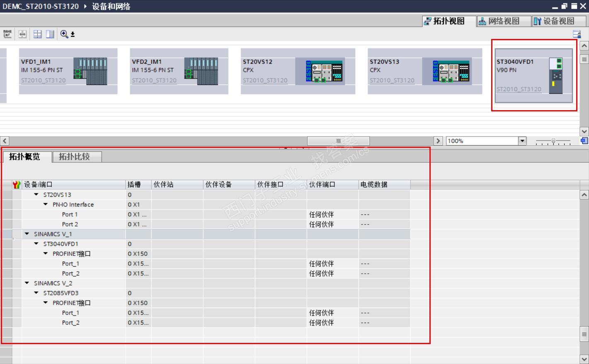This screenshot has width=589, height=364.
Task: Click the 设备/端口 column header
Action: pos(74,185)
